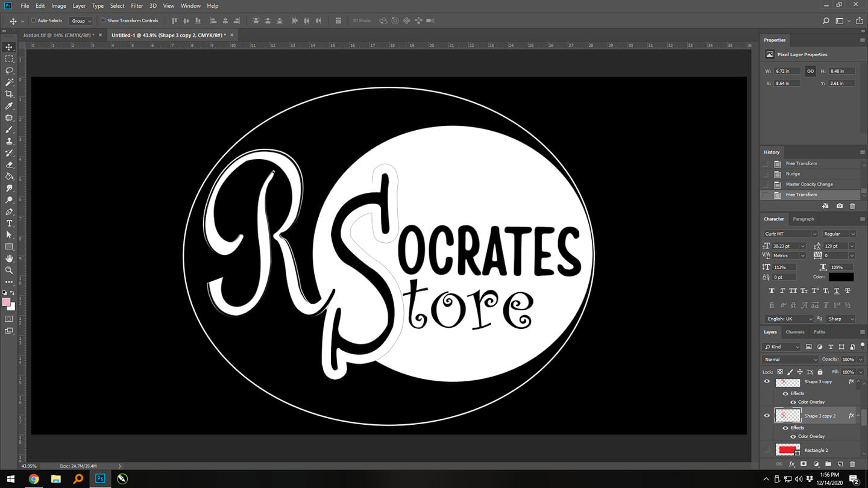Select the Crop tool
The width and height of the screenshot is (868, 488).
pyautogui.click(x=9, y=94)
